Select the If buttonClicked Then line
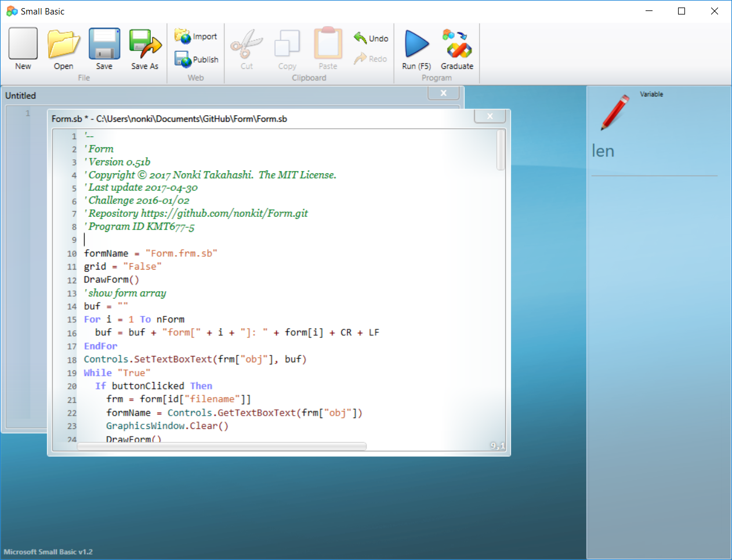This screenshot has height=560, width=732. [154, 386]
